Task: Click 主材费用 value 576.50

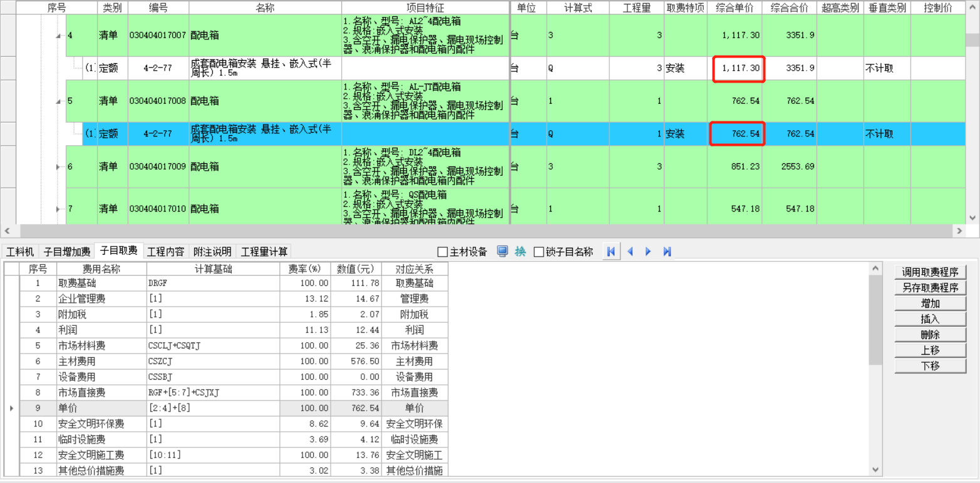Action: point(356,362)
